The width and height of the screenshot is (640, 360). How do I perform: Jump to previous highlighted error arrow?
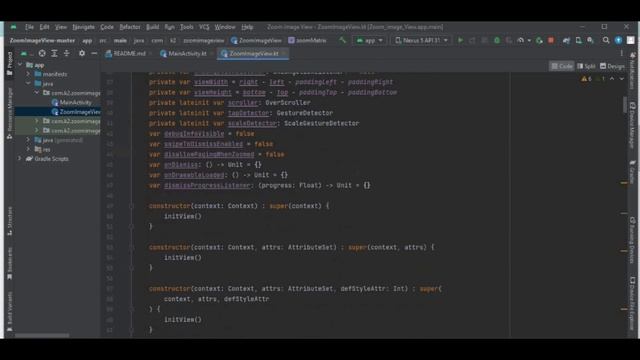(x=612, y=79)
